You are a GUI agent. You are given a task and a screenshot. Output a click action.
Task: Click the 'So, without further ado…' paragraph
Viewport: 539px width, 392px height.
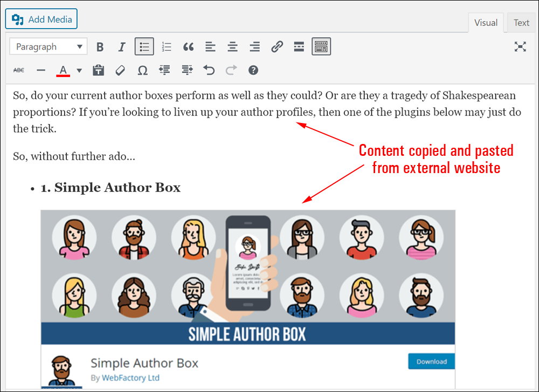click(x=74, y=156)
